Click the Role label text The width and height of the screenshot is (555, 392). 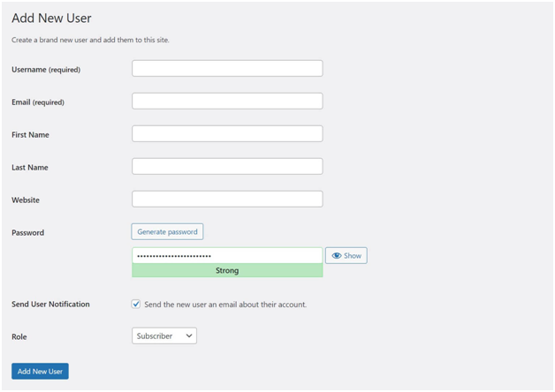coord(19,337)
